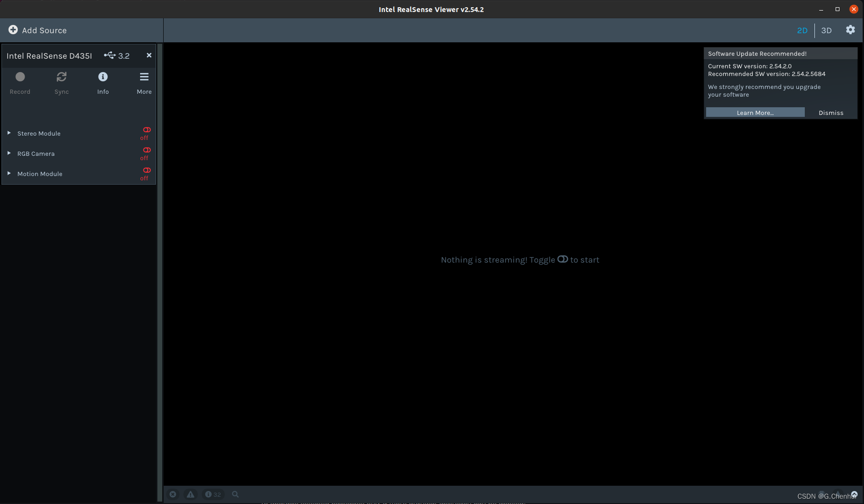
Task: Click the errors filter icon in status bar
Action: 173,494
